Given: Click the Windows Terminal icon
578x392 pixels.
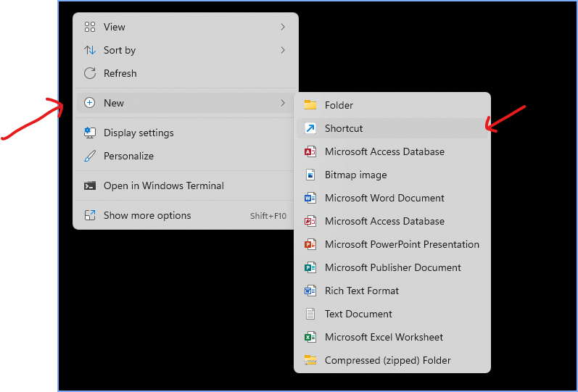Looking at the screenshot, I should pos(90,185).
